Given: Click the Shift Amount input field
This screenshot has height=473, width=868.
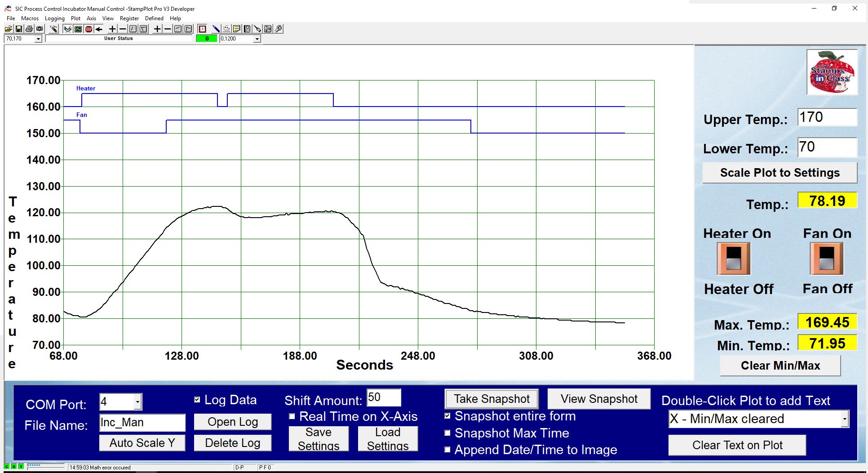Looking at the screenshot, I should (x=384, y=397).
